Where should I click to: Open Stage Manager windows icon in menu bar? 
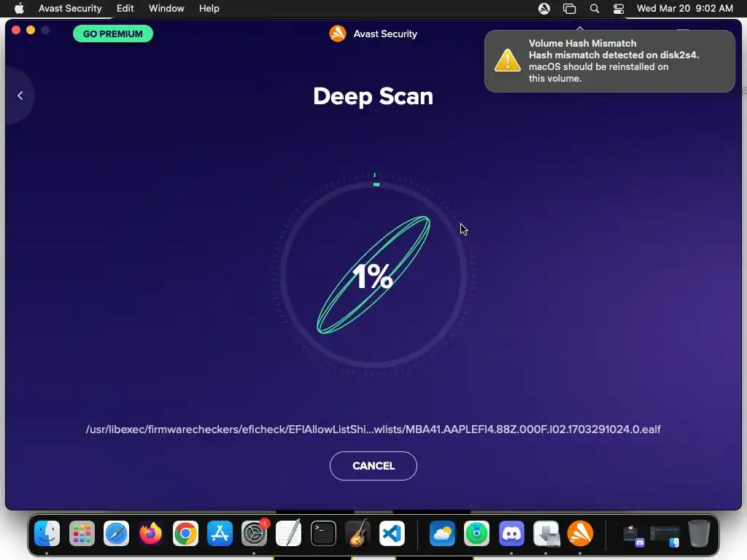click(569, 9)
